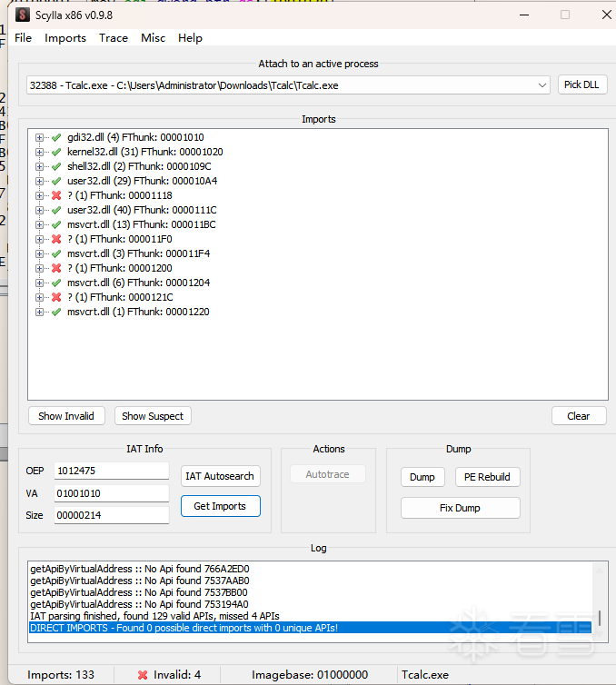Click Get Imports button
The width and height of the screenshot is (616, 685).
(x=220, y=506)
